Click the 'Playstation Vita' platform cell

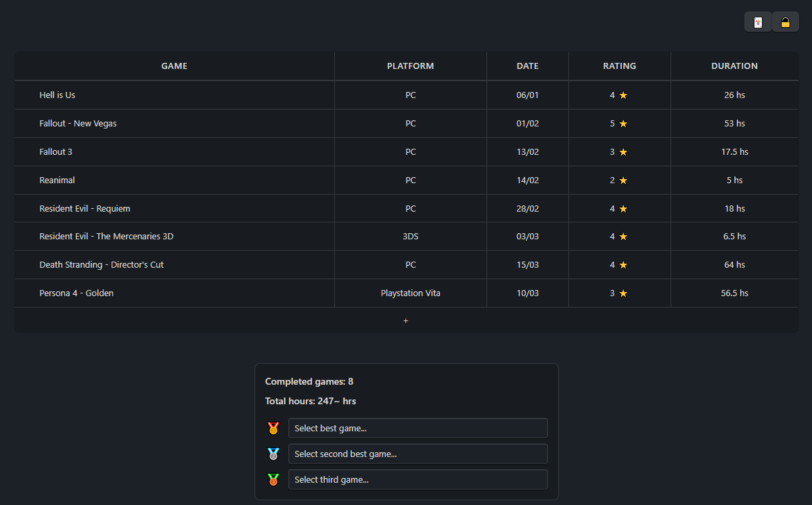coord(411,293)
